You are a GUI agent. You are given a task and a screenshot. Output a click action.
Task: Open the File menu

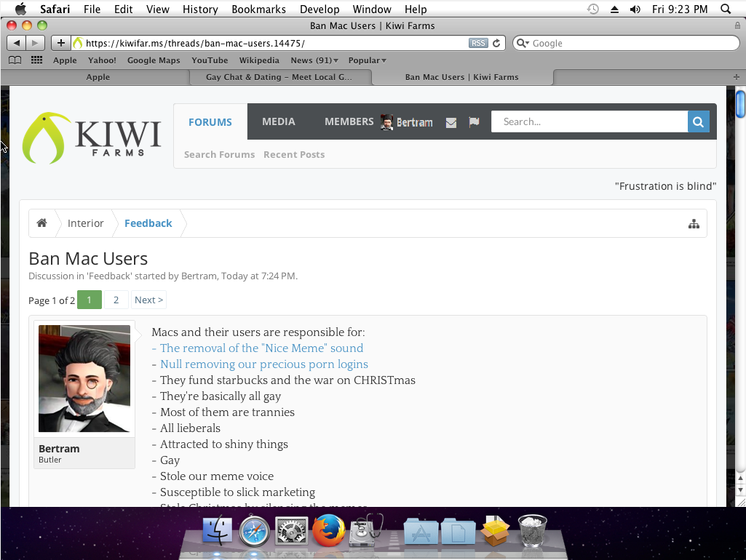92,9
